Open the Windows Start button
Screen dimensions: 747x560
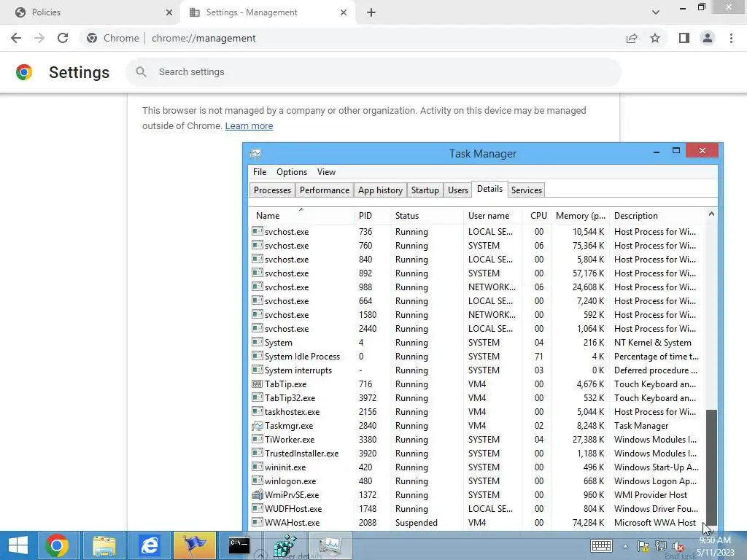pos(18,545)
